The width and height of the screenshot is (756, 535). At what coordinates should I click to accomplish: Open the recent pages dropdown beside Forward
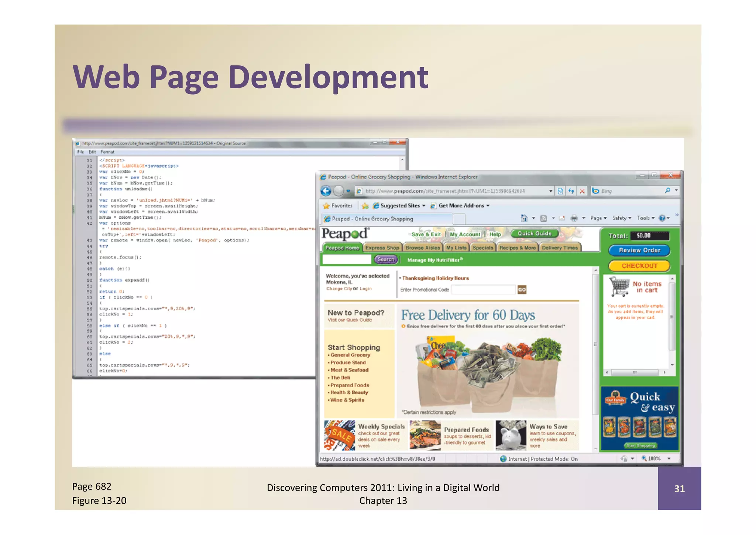pyautogui.click(x=348, y=191)
